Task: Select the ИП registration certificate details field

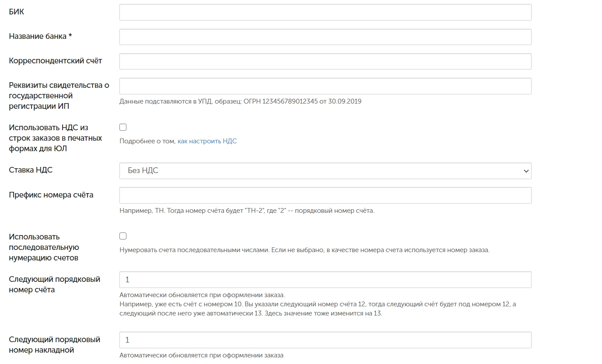Action: click(x=325, y=86)
